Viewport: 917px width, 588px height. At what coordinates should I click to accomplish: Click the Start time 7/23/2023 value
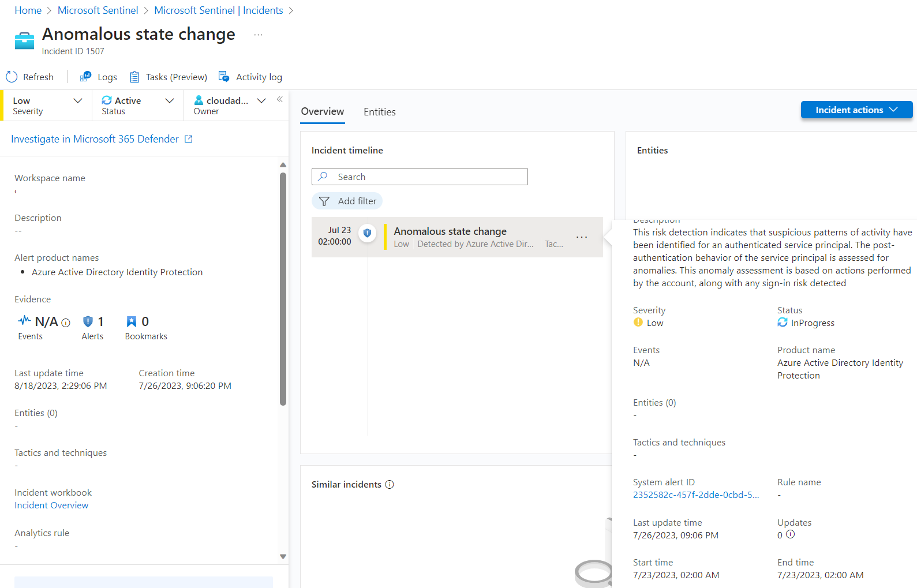pos(676,575)
